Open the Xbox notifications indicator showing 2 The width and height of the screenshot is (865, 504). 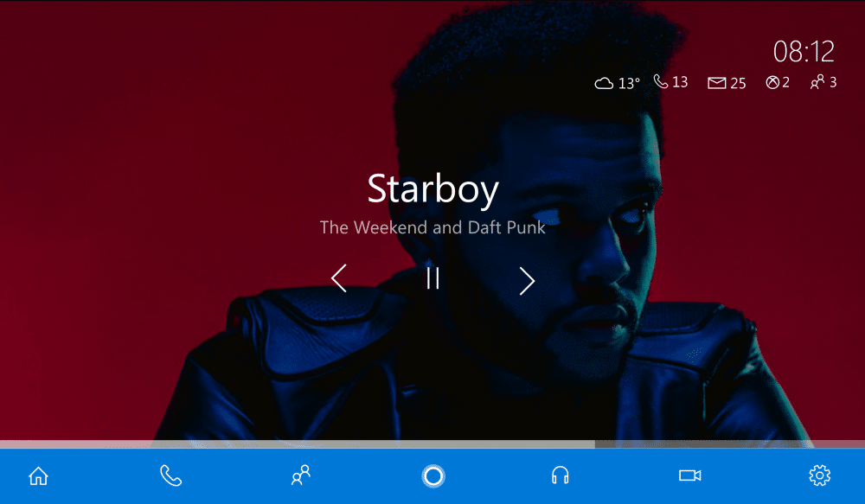(778, 83)
